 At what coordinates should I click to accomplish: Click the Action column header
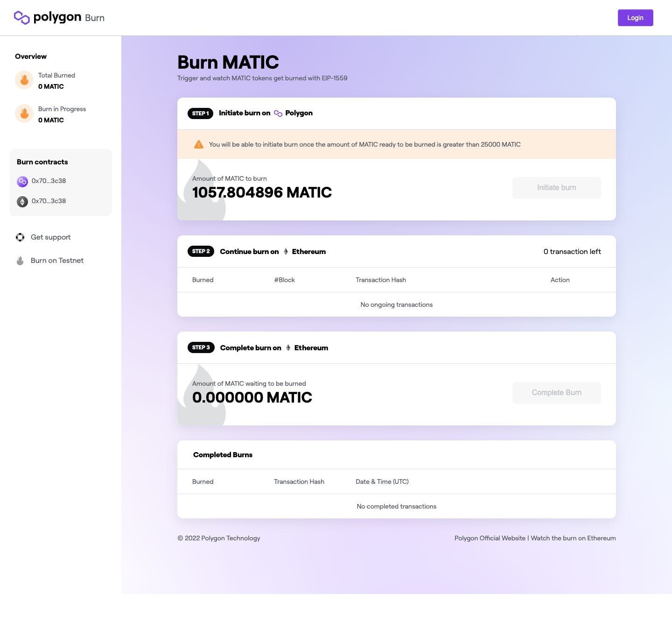560,280
